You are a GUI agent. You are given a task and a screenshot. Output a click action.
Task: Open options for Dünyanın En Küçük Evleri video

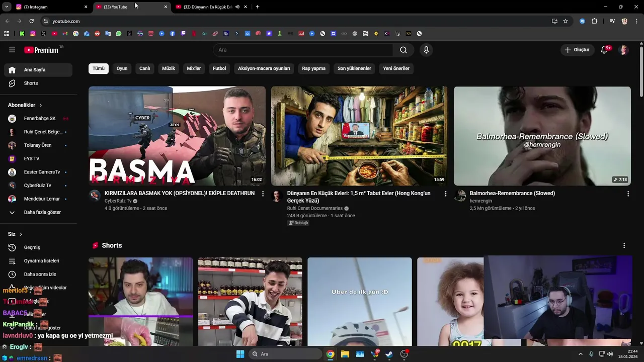pos(445,194)
